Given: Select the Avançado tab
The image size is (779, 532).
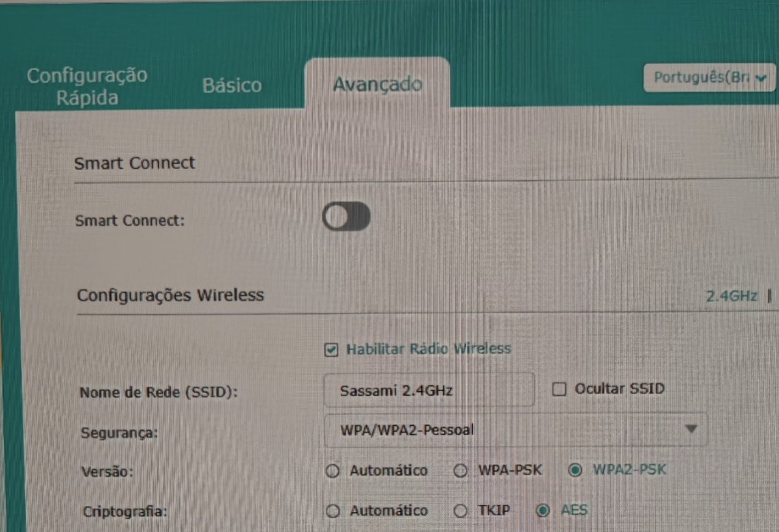Looking at the screenshot, I should point(377,84).
